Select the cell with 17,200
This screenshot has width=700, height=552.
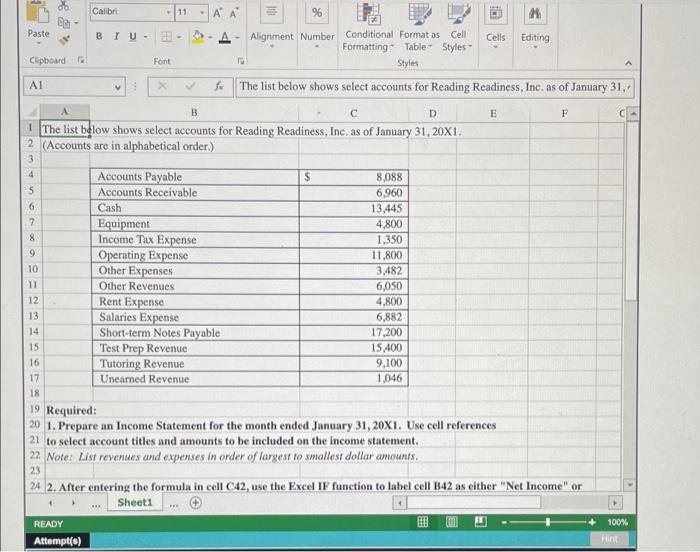coord(354,332)
